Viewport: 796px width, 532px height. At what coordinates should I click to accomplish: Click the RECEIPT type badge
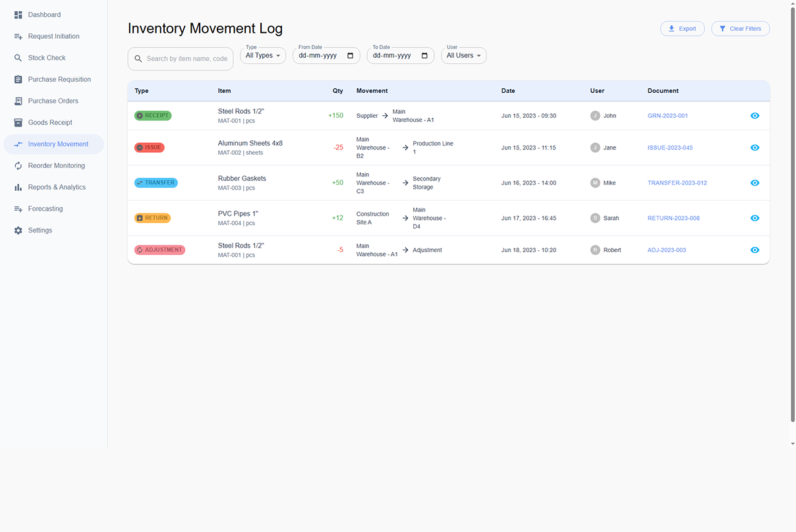153,115
